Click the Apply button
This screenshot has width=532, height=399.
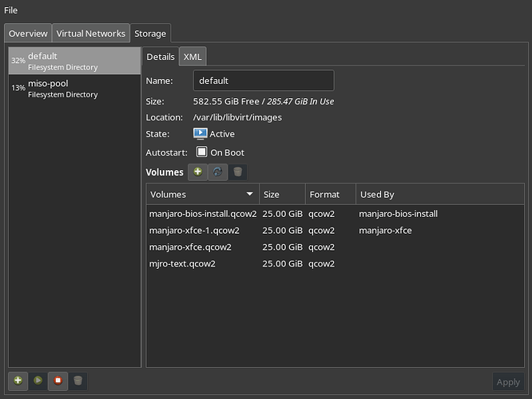[x=508, y=382]
